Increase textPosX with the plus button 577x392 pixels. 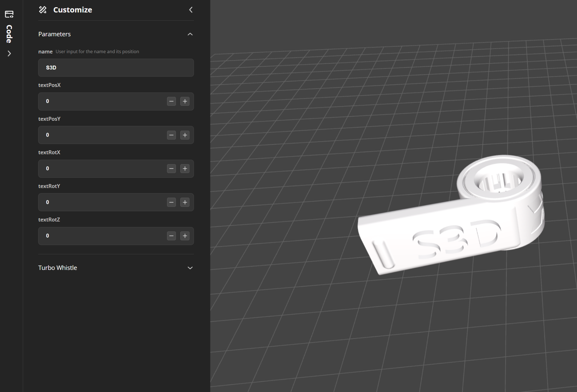(x=185, y=102)
